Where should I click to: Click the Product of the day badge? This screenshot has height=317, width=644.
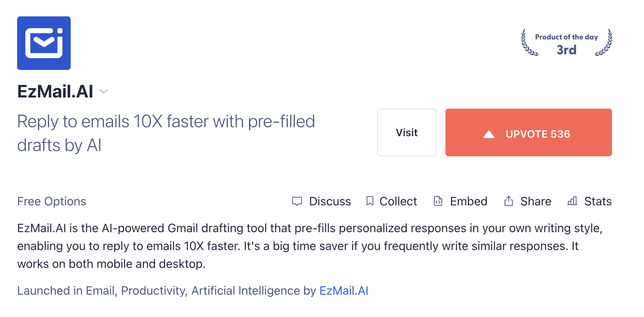566,43
